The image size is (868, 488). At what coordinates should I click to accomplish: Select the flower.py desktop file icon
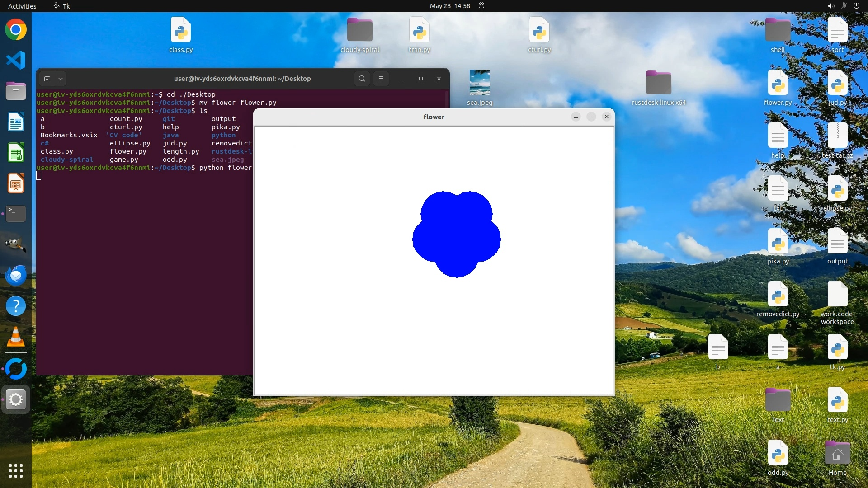[x=778, y=84]
